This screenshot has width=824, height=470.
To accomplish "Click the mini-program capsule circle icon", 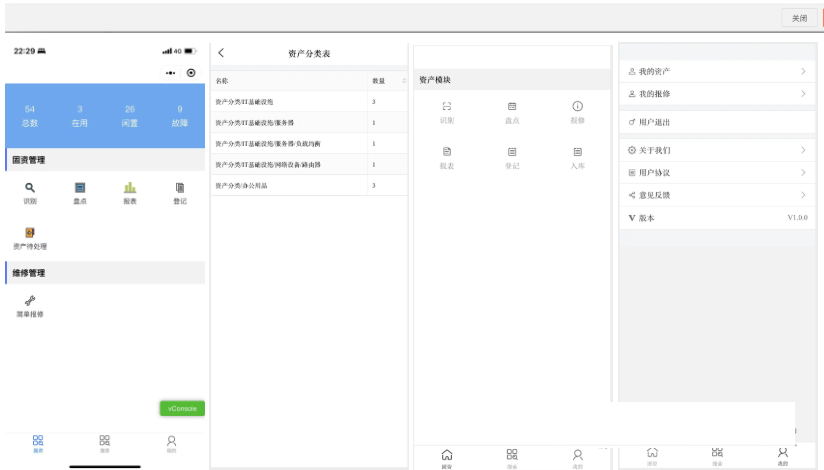I will pos(191,73).
